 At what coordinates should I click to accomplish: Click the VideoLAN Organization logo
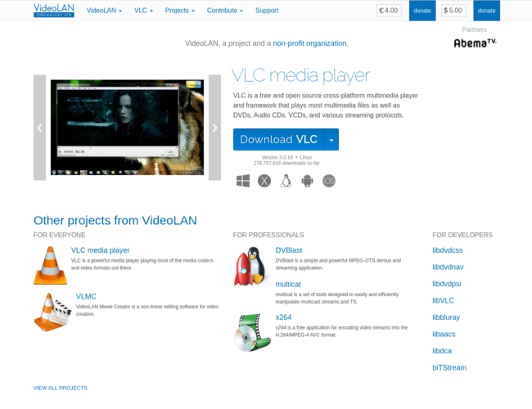[x=54, y=10]
